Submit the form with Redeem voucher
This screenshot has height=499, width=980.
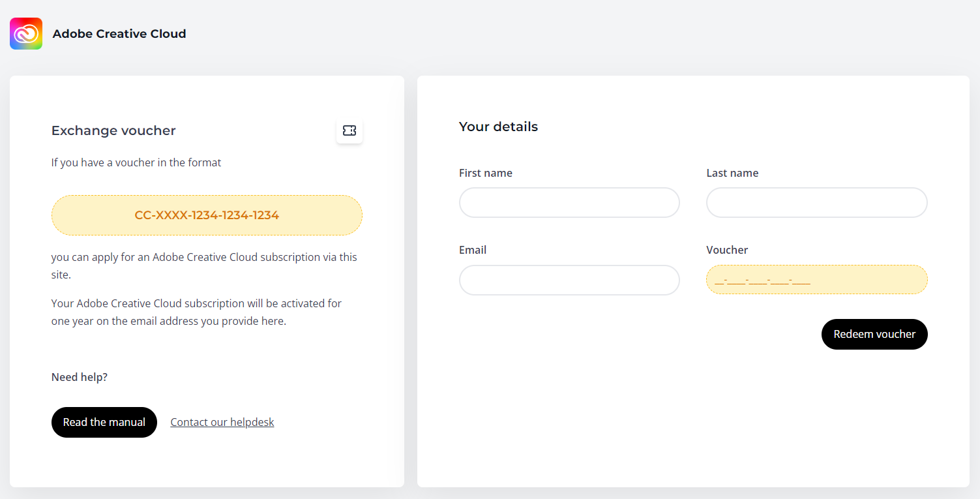click(x=874, y=334)
